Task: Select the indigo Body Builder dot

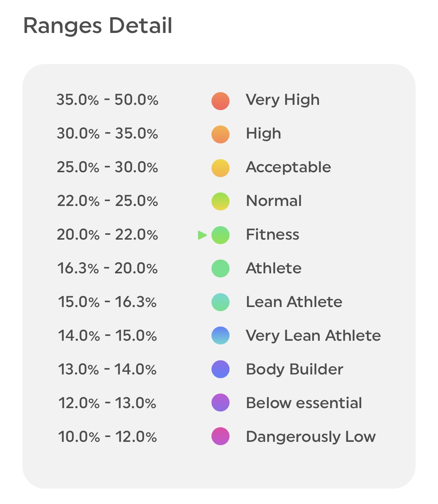Action: pyautogui.click(x=220, y=369)
